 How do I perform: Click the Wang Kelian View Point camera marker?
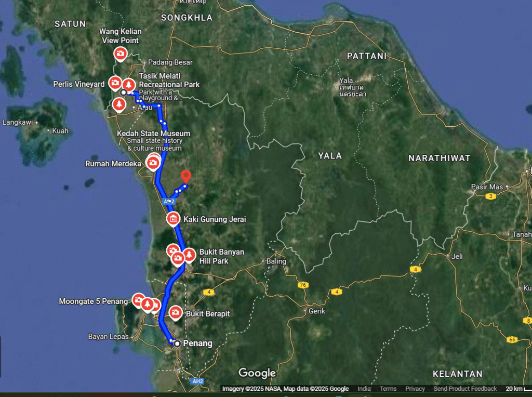pos(121,54)
